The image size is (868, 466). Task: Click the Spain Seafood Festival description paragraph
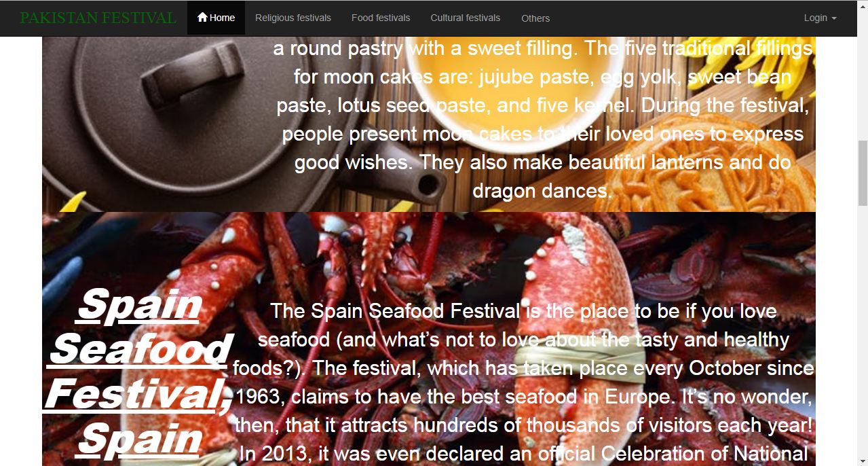[523, 382]
